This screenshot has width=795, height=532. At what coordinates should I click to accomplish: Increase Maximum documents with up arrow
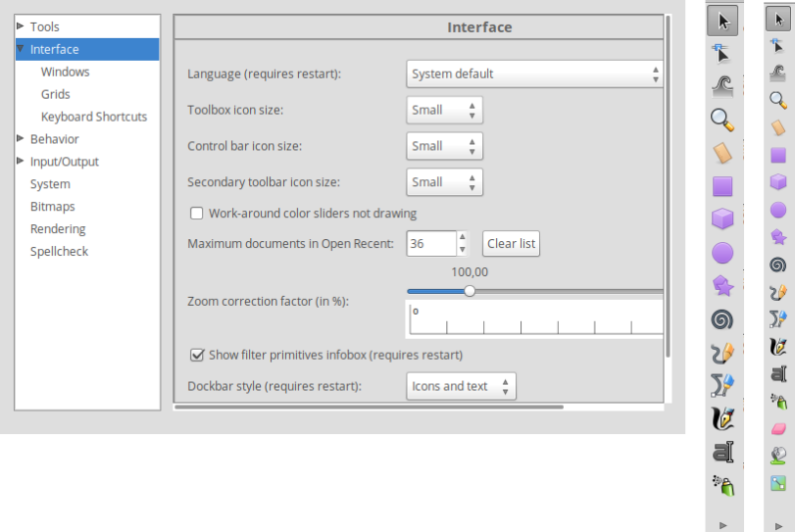click(462, 237)
